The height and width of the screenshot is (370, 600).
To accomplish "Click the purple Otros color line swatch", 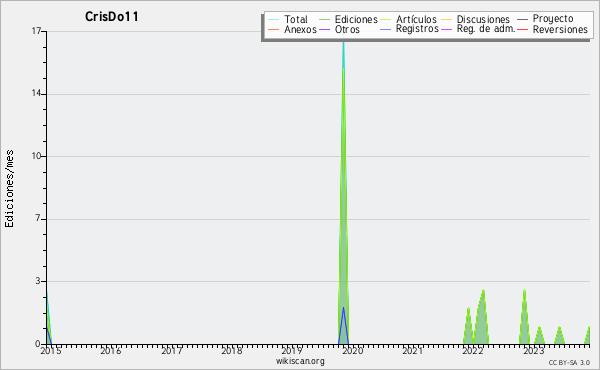I will tap(324, 29).
